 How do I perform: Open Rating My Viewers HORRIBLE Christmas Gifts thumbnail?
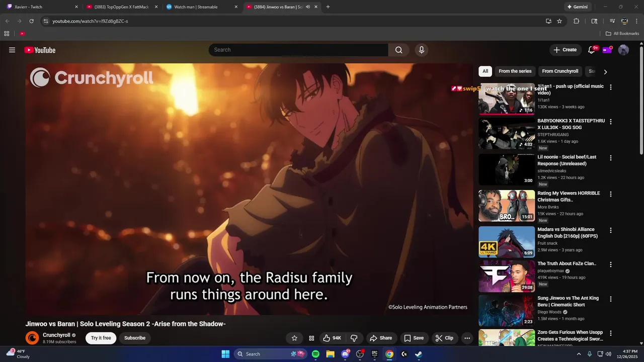507,206
